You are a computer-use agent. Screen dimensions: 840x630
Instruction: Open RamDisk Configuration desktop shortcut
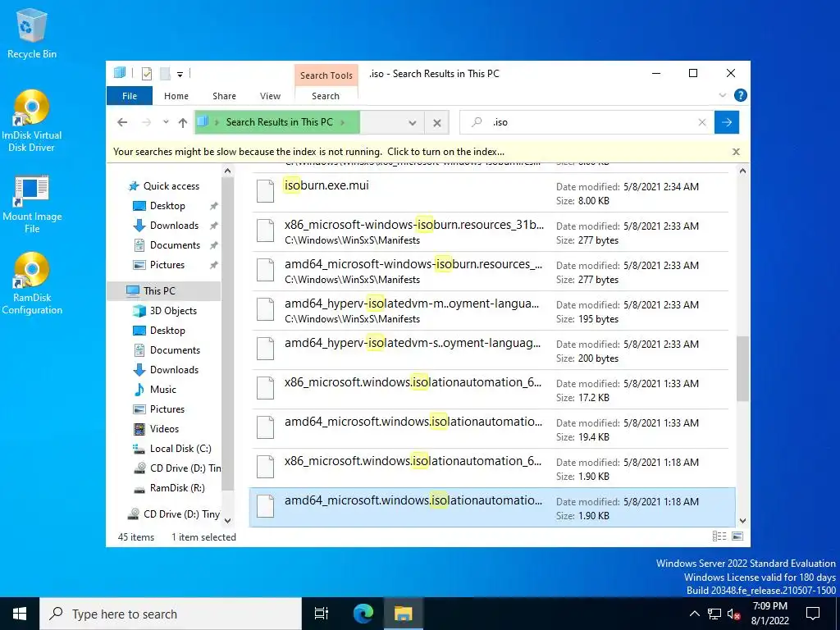[32, 284]
